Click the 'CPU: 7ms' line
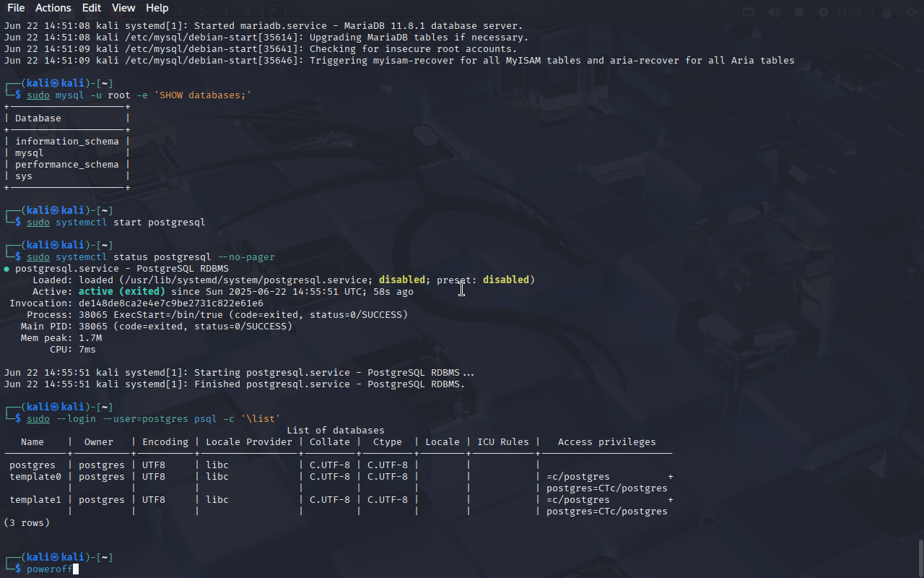Screen dimensions: 924x578 [x=73, y=350]
